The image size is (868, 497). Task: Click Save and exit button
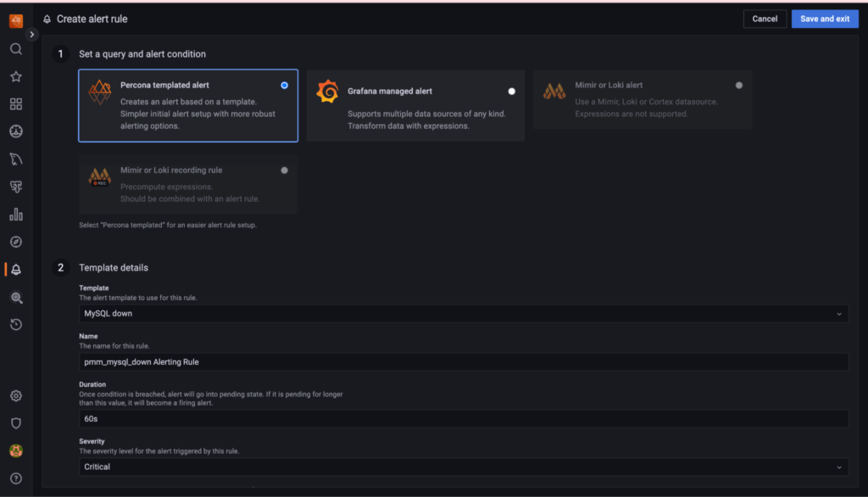825,19
